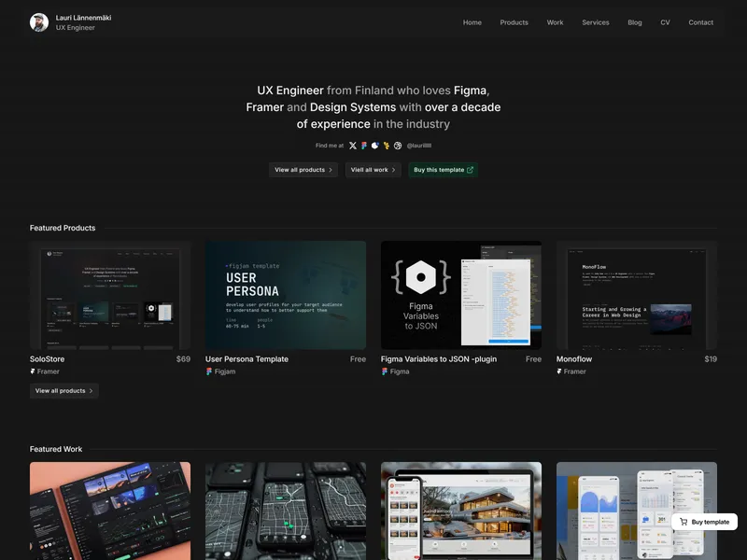Open the Figma social profile icon
This screenshot has height=560, width=747.
364,146
